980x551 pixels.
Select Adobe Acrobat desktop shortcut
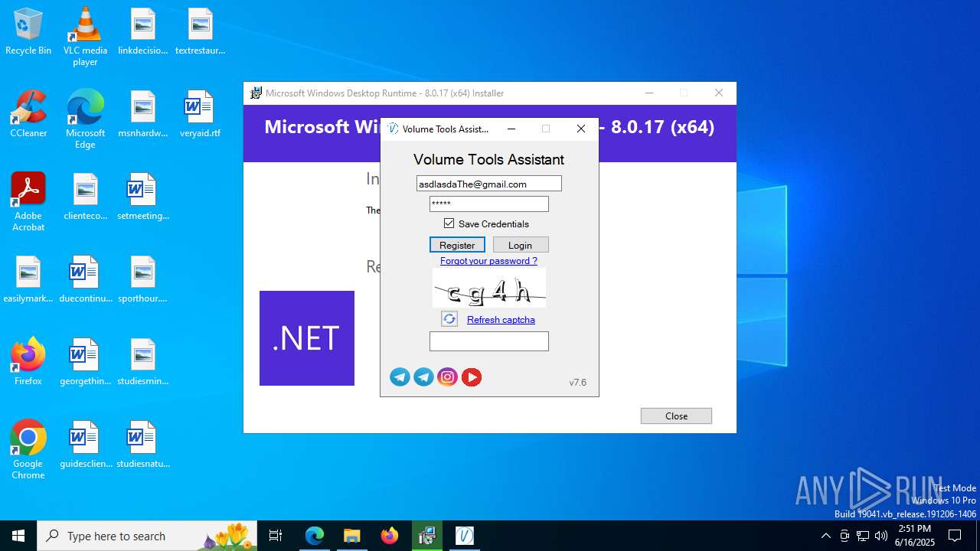[28, 202]
